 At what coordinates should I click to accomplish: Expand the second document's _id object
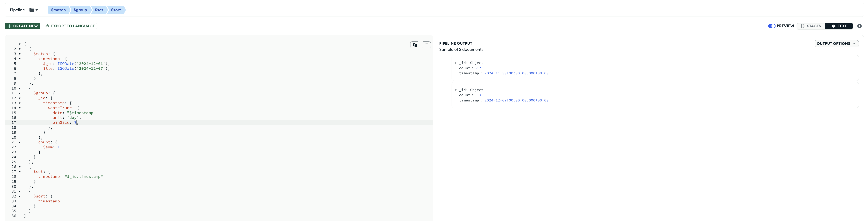coord(456,90)
